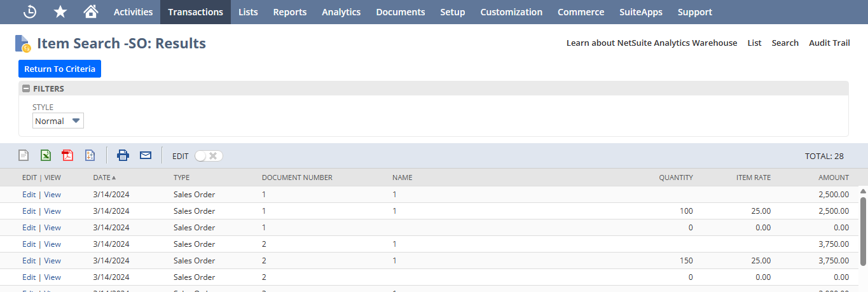Click Return To Criteria button
Screen dimensions: 868x292
60,69
